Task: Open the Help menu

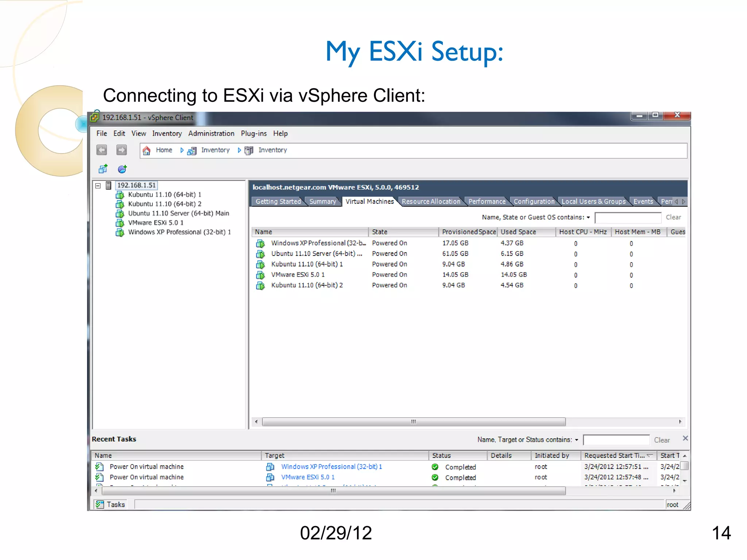Action: 280,133
